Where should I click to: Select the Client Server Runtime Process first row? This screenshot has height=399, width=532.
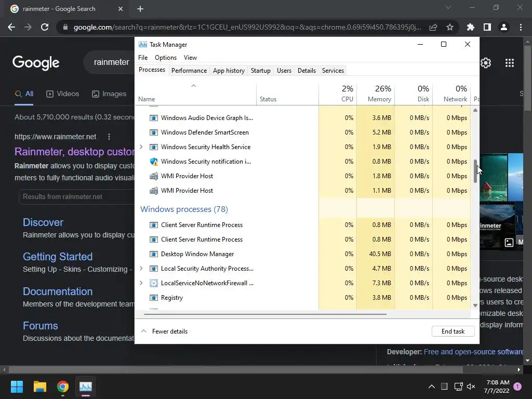tap(303, 225)
